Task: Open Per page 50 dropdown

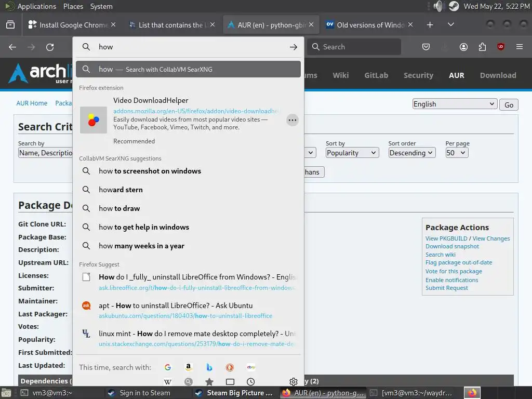Action: tap(457, 153)
